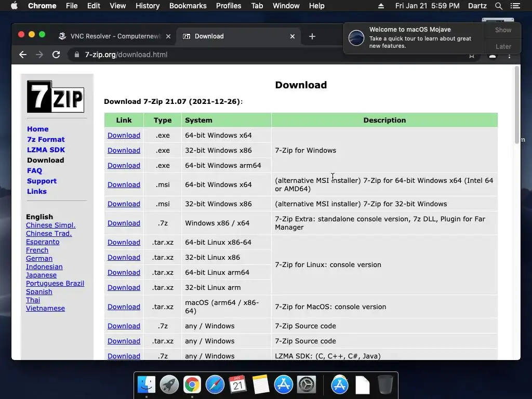
Task: Open the Support sidebar link
Action: coord(42,181)
